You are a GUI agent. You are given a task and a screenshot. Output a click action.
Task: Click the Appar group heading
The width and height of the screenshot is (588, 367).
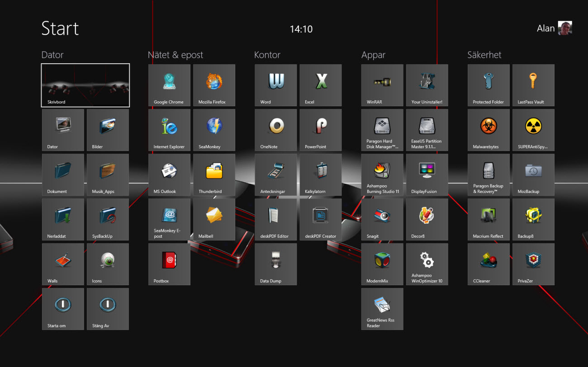coord(373,55)
